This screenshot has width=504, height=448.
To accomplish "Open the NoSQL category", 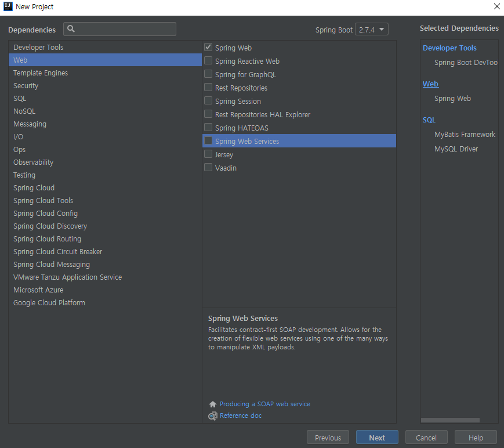I will click(105, 111).
